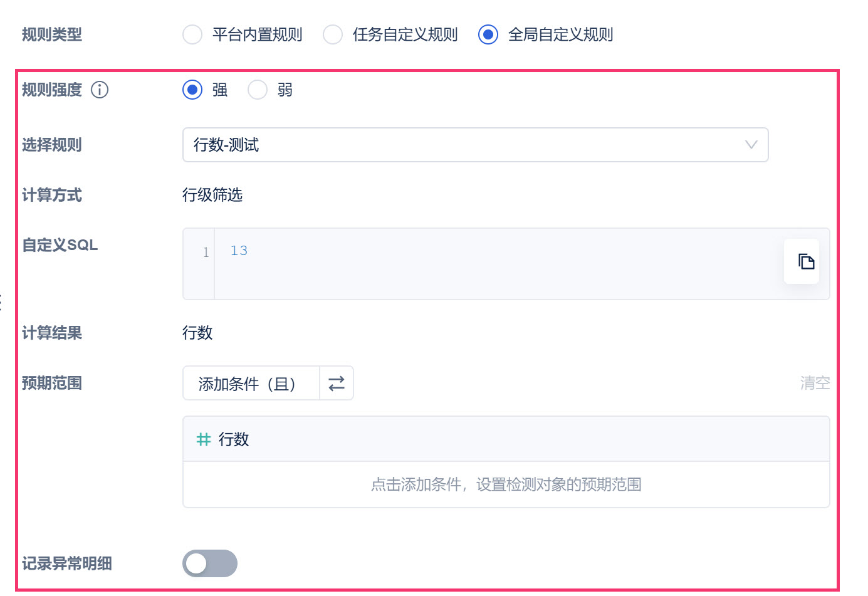The image size is (868, 596).
Task: Click the SQL code text 13
Action: [239, 251]
